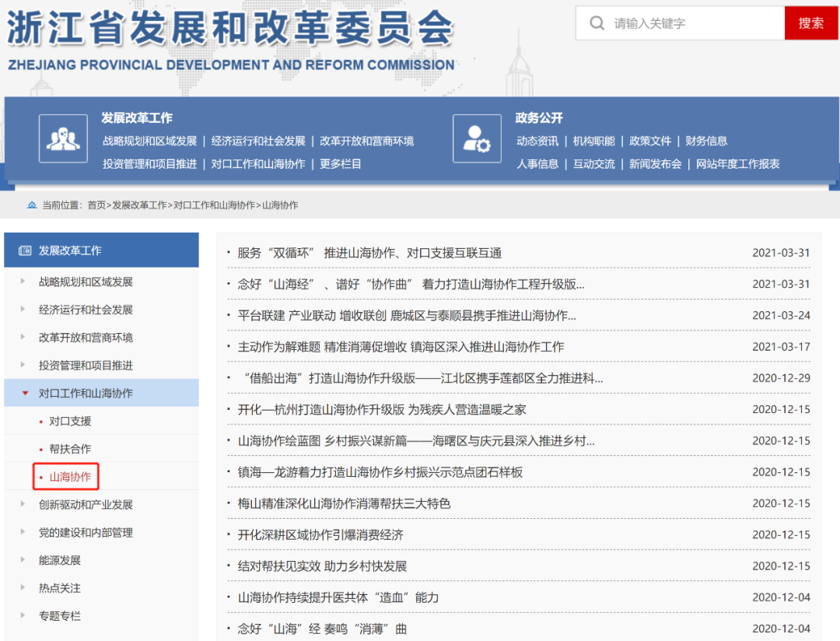840x641 pixels.
Task: Click the 政务公开 person-gear icon
Action: click(x=477, y=138)
